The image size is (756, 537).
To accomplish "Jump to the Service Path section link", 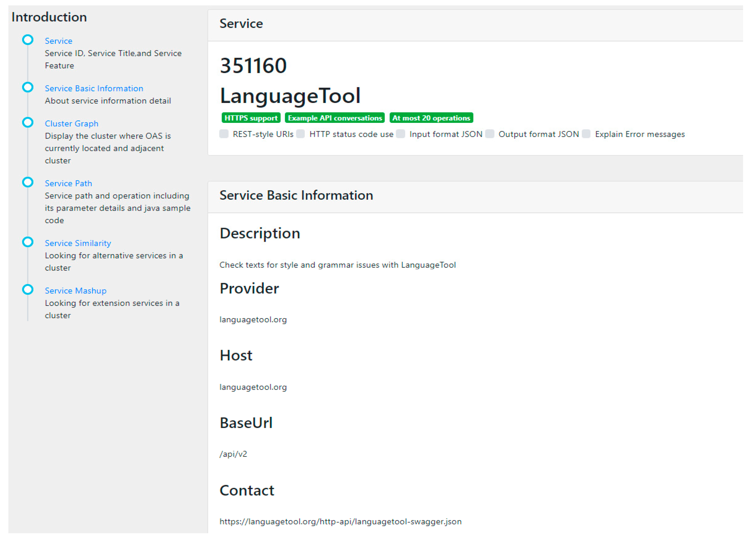I will pos(68,183).
